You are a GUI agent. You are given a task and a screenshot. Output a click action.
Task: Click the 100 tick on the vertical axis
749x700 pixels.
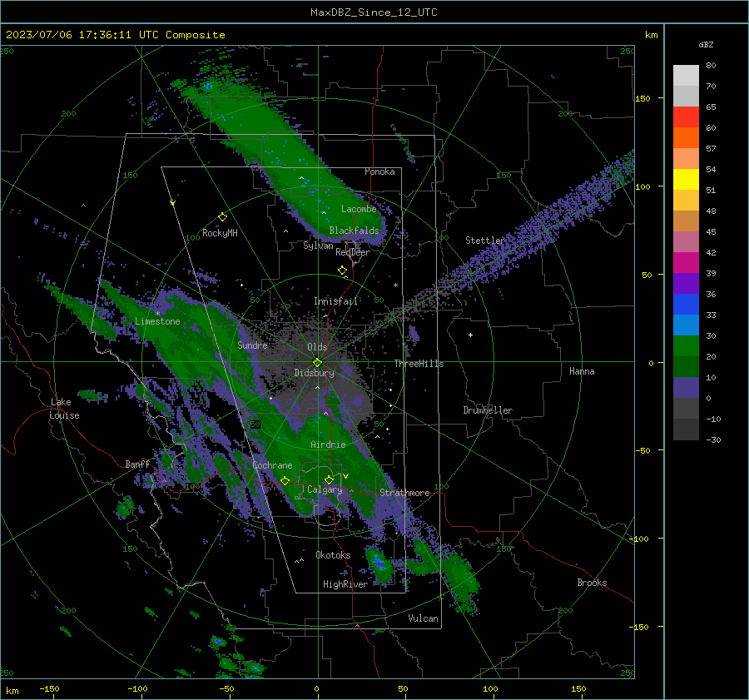point(643,186)
